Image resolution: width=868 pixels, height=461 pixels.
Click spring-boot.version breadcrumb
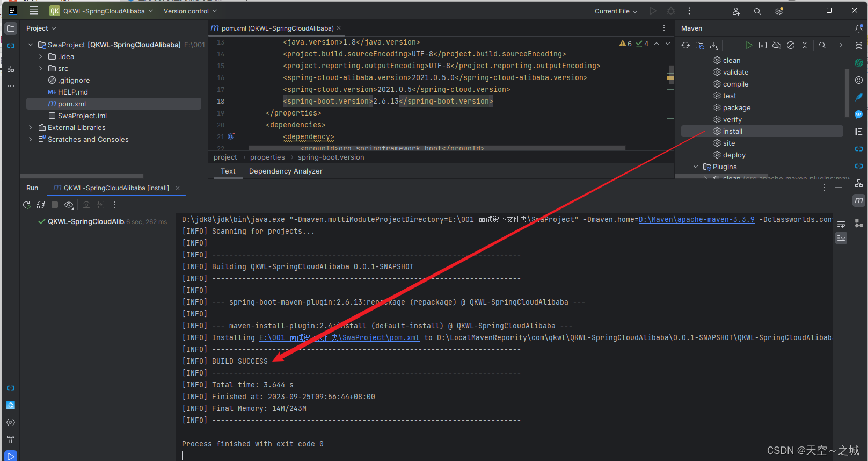coord(331,157)
